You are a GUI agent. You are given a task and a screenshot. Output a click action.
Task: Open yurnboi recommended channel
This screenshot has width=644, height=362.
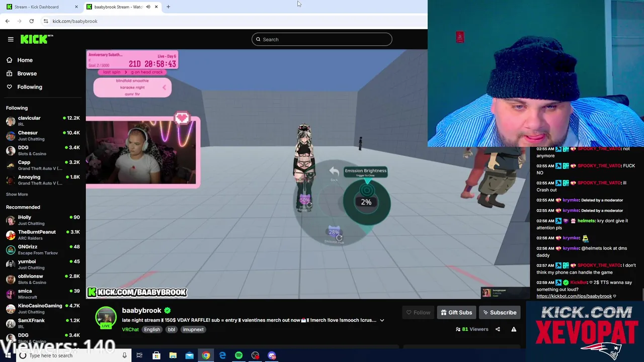[x=43, y=264]
